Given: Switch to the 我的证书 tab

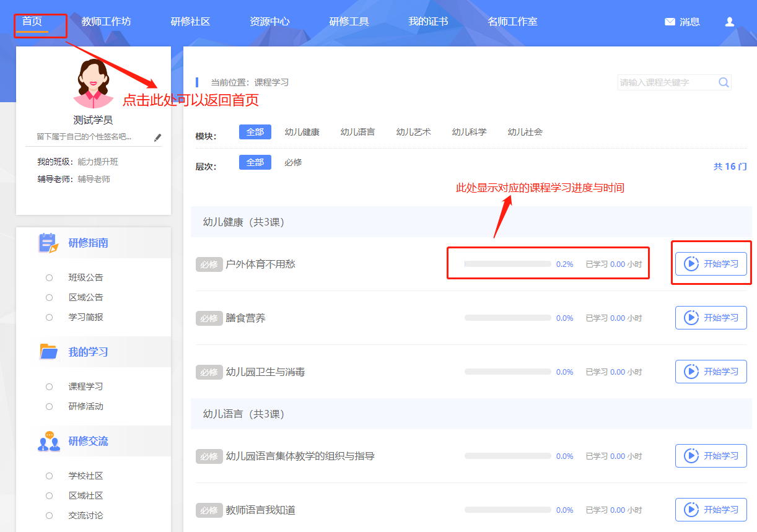Looking at the screenshot, I should coord(428,20).
